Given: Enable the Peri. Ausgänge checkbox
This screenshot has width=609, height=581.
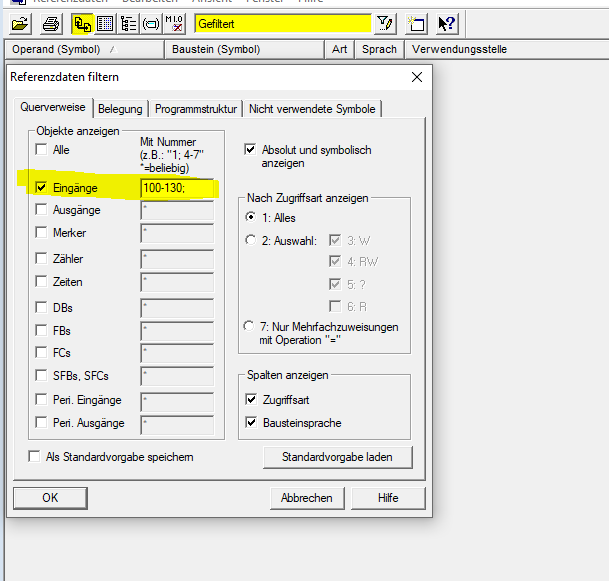Looking at the screenshot, I should tap(41, 422).
